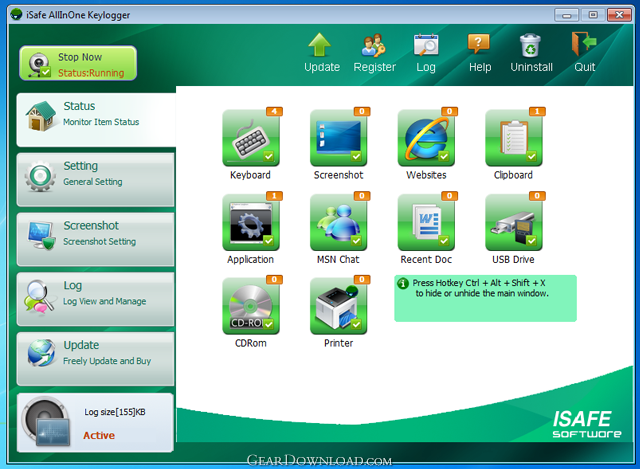The height and width of the screenshot is (469, 640).
Task: Click the red Active status text
Action: 99,436
